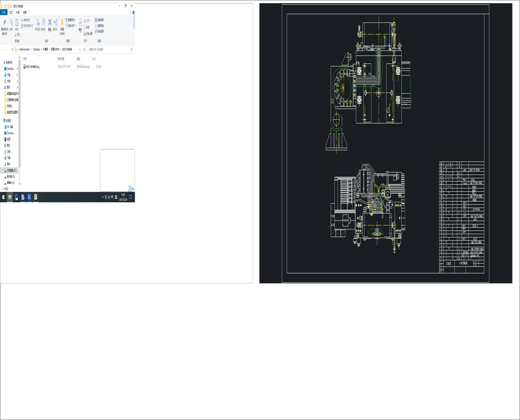This screenshot has height=420, width=520.
Task: Sort by the Size column header
Action: pos(94,59)
